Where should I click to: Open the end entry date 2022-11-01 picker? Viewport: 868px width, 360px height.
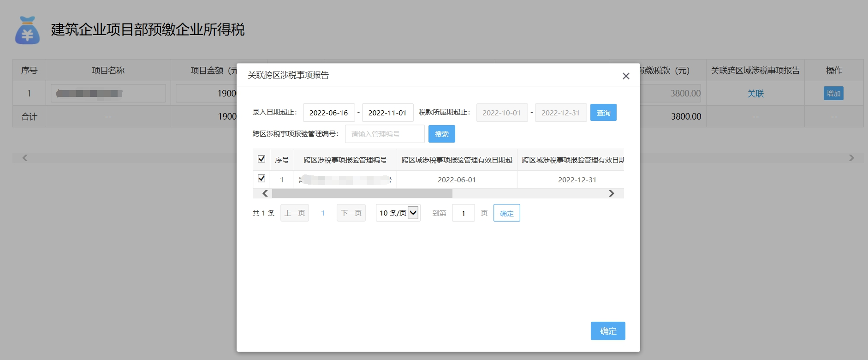(387, 113)
